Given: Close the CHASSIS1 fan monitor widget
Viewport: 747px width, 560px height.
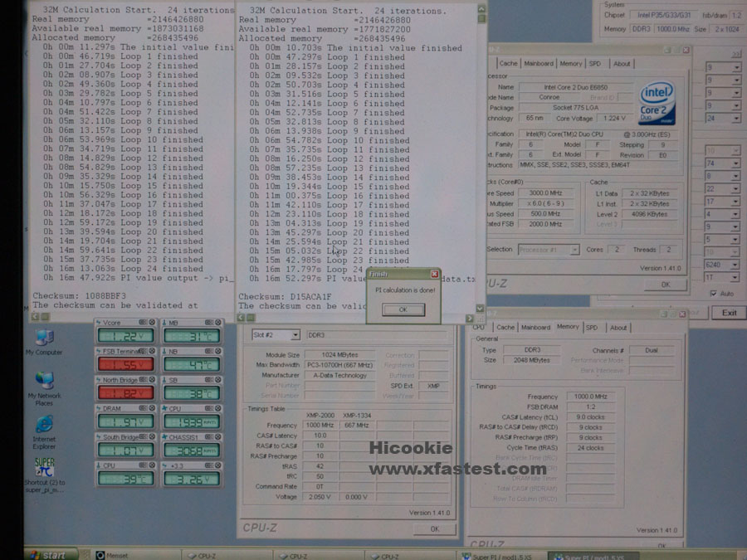Looking at the screenshot, I should [x=217, y=437].
